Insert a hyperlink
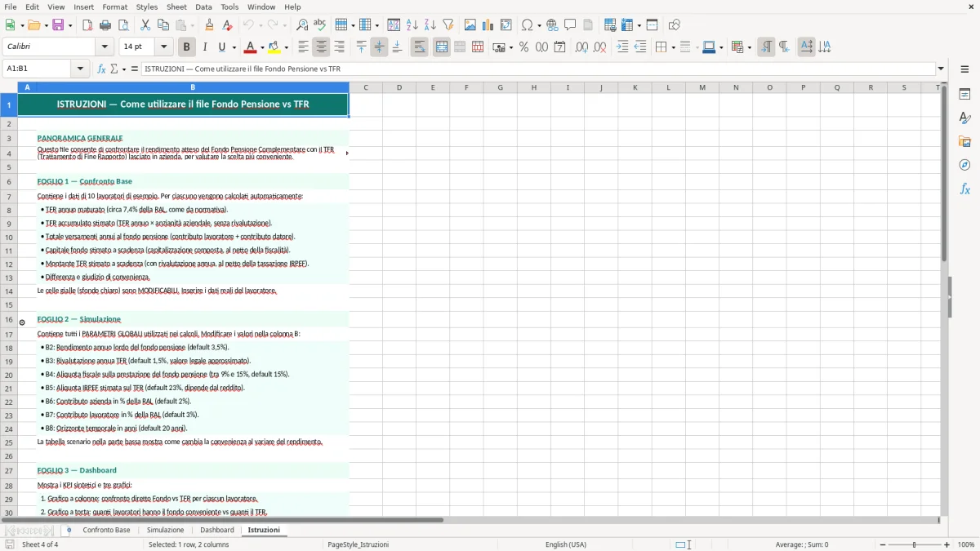The height and width of the screenshot is (551, 980). tap(552, 25)
